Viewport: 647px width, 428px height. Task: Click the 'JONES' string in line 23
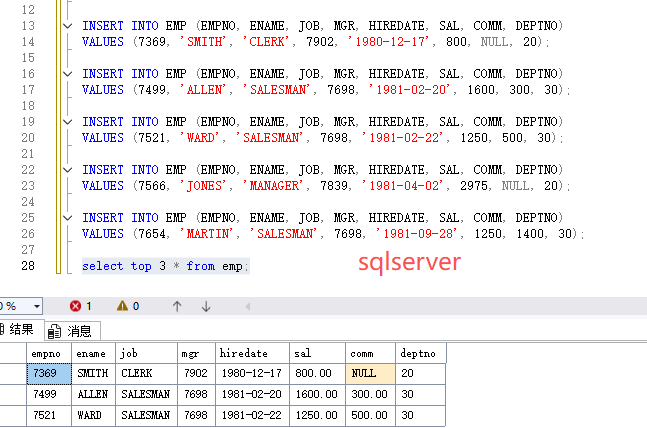[203, 186]
